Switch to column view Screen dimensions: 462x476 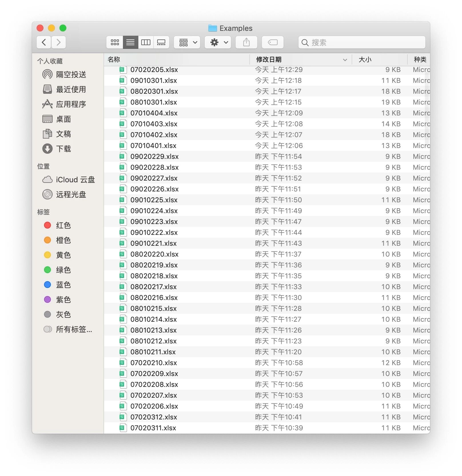(146, 43)
